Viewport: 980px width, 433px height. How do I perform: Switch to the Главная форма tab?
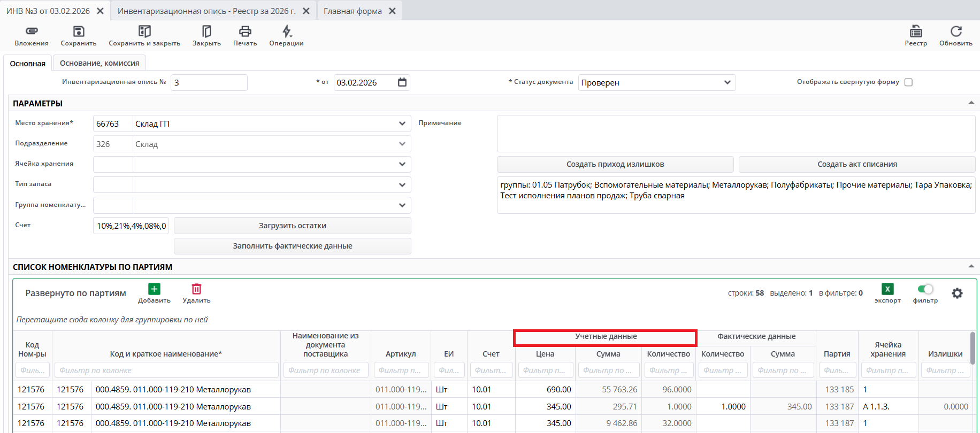coord(353,11)
